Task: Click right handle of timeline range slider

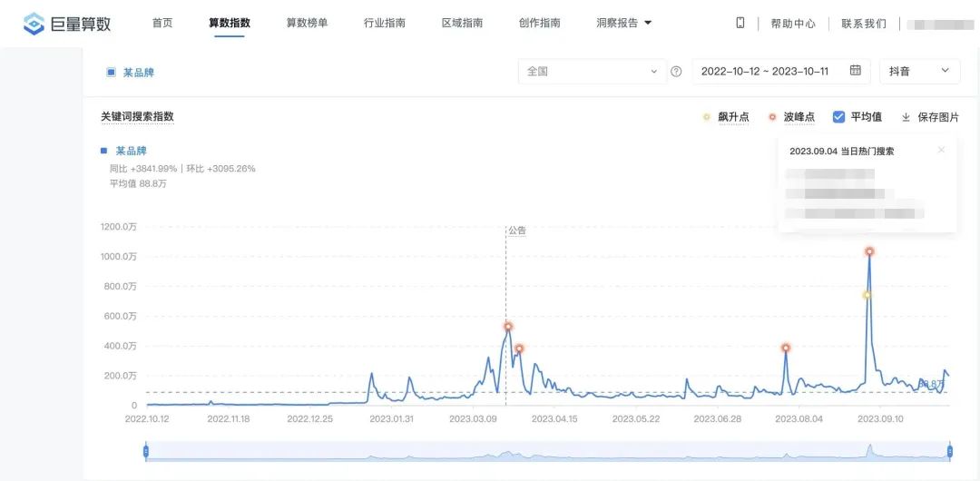Action: click(950, 451)
